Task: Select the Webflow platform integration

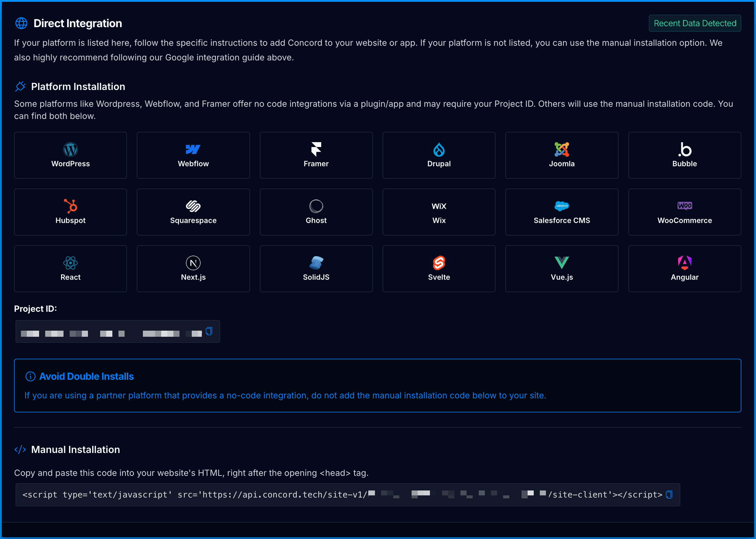Action: pyautogui.click(x=193, y=155)
